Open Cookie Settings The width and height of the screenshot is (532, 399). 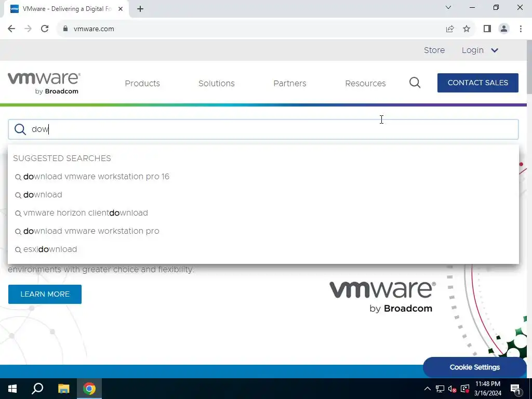coord(474,367)
